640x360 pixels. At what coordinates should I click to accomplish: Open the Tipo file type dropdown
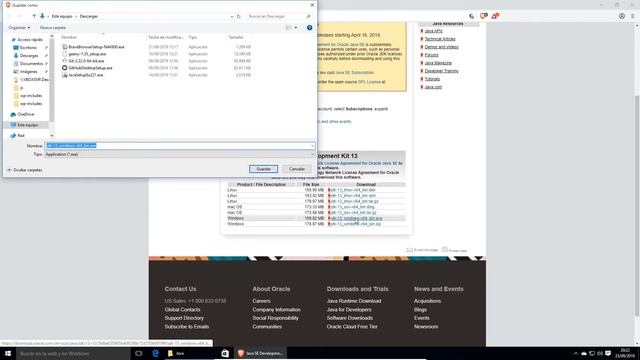(x=179, y=154)
